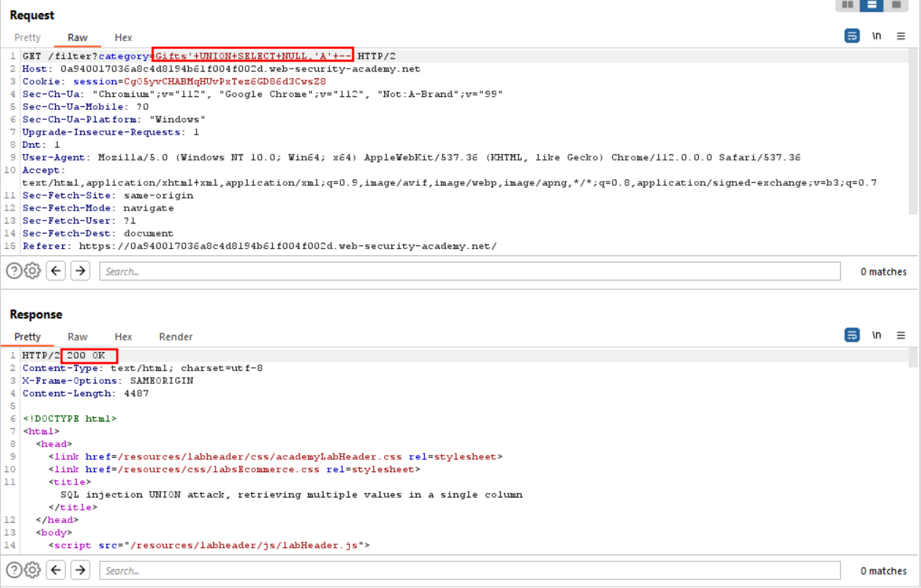Viewport: 921px width, 588px height.
Task: Click the Request search help icon
Action: pyautogui.click(x=14, y=271)
